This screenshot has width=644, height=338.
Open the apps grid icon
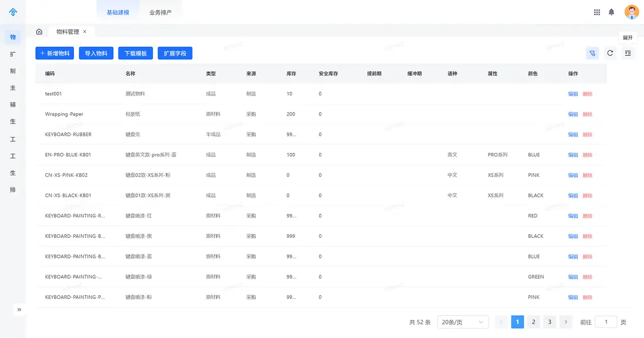pyautogui.click(x=596, y=12)
